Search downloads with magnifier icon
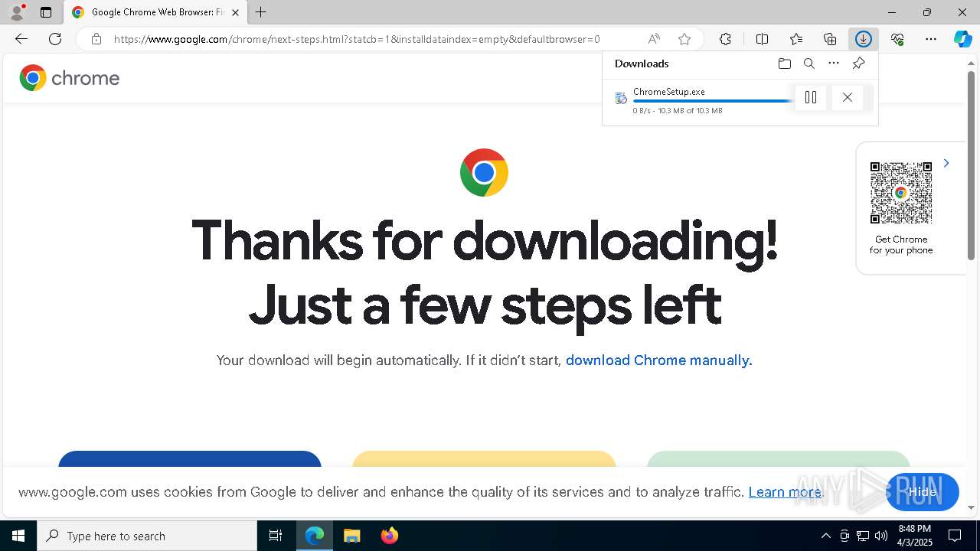This screenshot has height=551, width=980. [809, 64]
